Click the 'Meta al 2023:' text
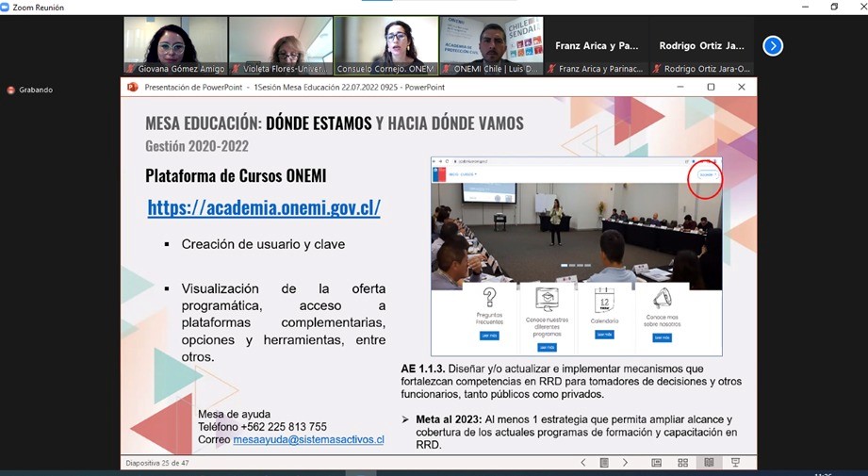The image size is (868, 476). (449, 419)
